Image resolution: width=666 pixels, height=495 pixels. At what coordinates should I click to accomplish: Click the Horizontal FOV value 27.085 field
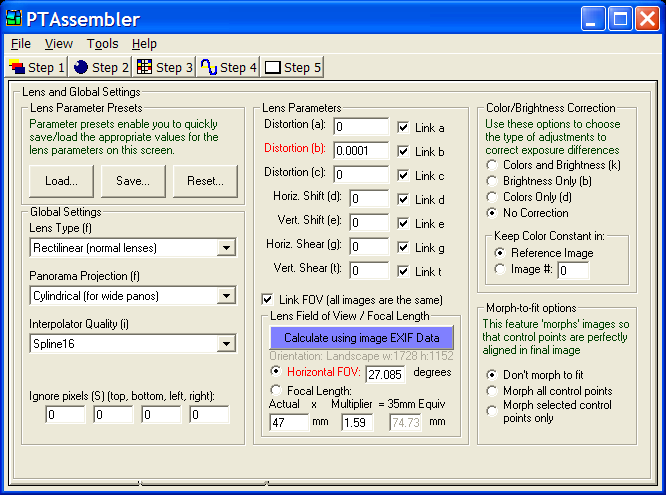coord(385,374)
